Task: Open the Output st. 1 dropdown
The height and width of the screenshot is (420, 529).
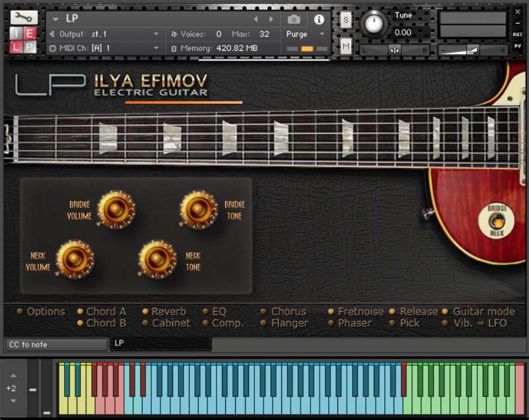Action: 104,34
